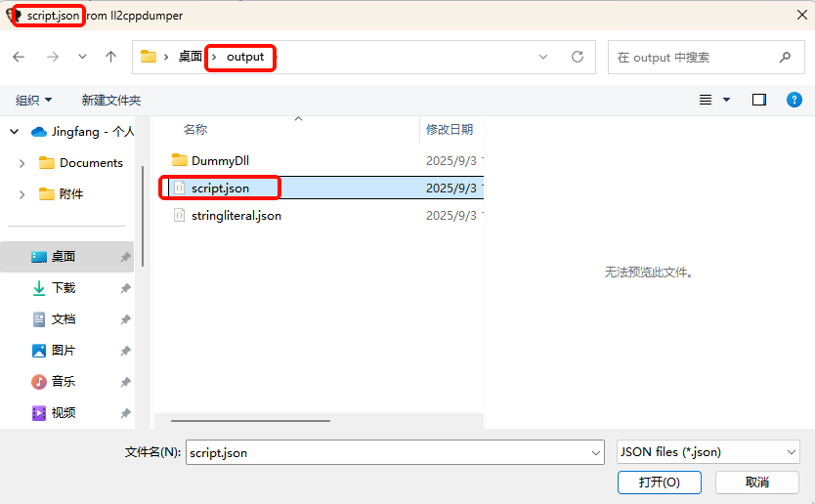
Task: Unpin 桌面 using its pin icon
Action: [125, 257]
